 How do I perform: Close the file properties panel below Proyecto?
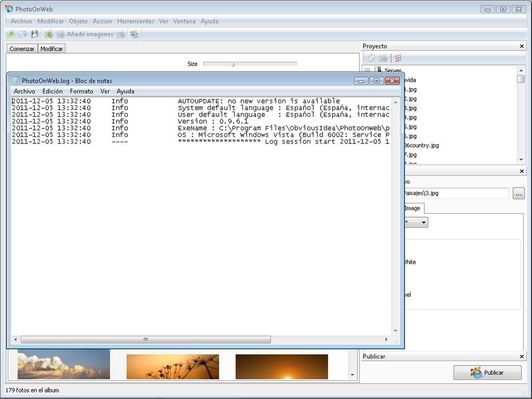click(522, 171)
